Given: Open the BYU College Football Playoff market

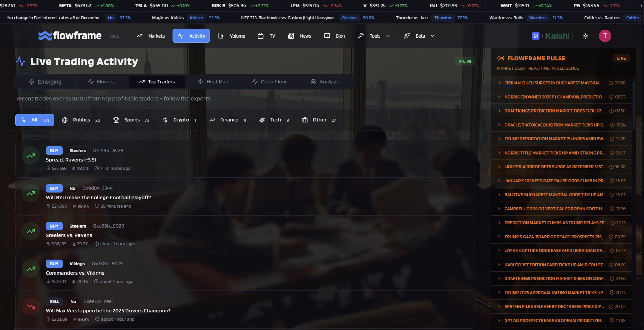Looking at the screenshot, I should click(98, 197).
